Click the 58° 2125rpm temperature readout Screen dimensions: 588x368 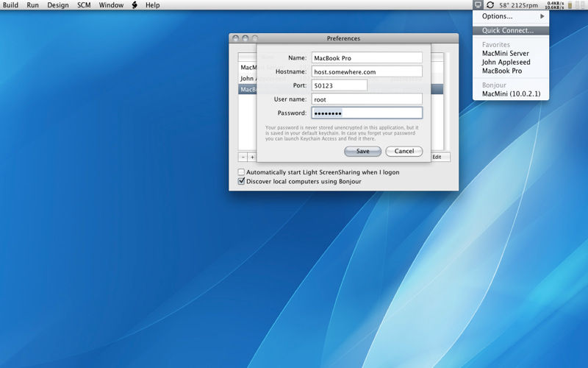click(x=518, y=5)
